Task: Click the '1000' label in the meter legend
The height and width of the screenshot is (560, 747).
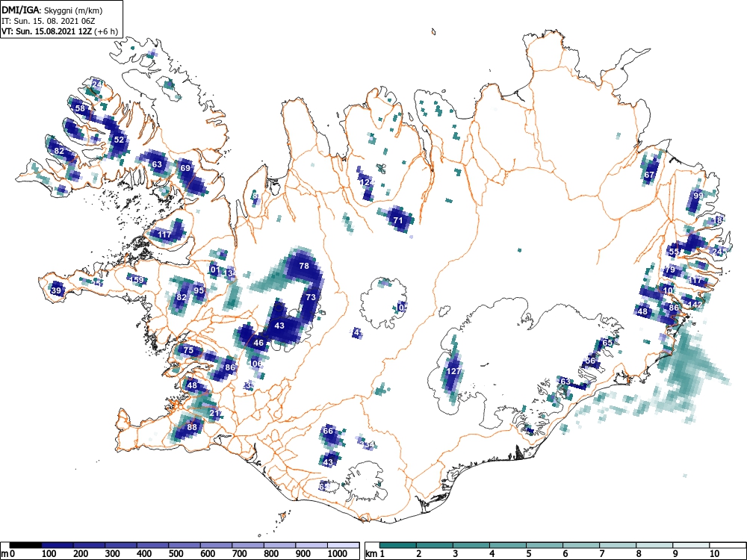Action: [338, 554]
